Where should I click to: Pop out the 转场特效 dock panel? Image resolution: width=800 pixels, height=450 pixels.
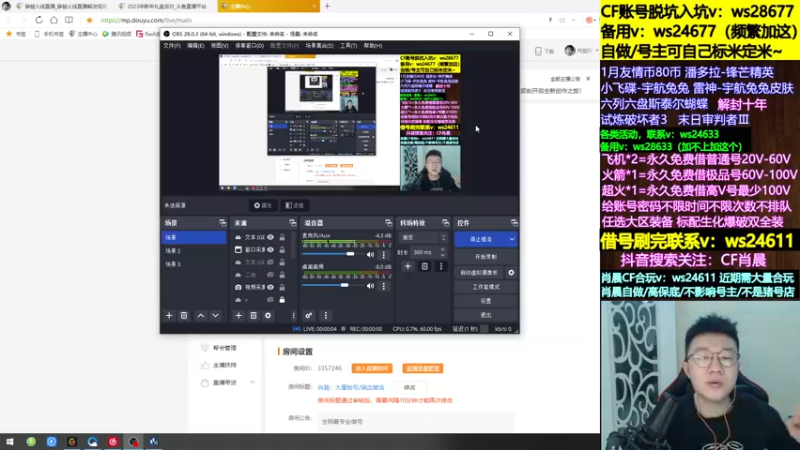click(x=445, y=223)
